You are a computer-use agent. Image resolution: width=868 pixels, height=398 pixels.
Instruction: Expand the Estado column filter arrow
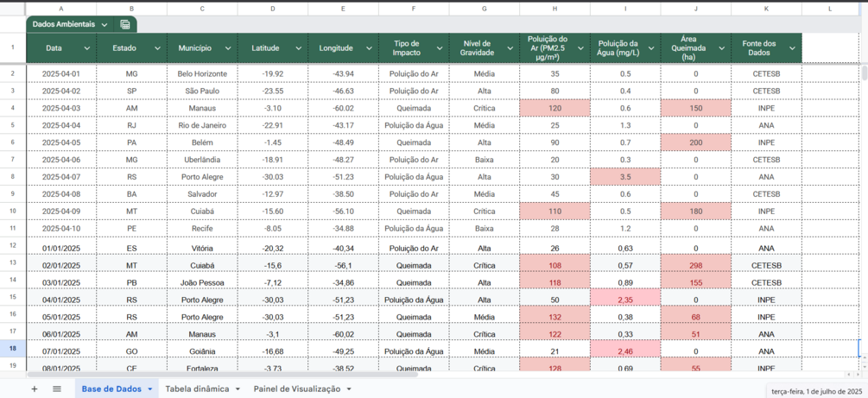point(157,48)
